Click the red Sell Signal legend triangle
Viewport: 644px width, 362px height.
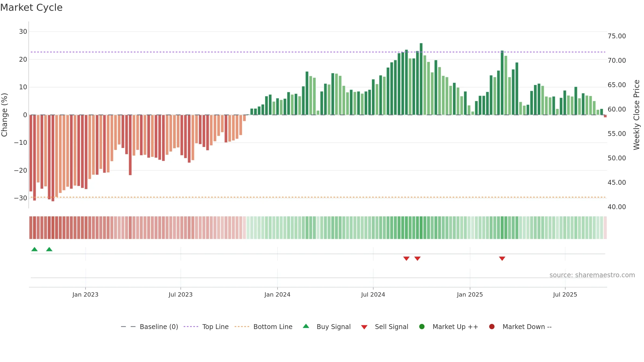click(364, 327)
